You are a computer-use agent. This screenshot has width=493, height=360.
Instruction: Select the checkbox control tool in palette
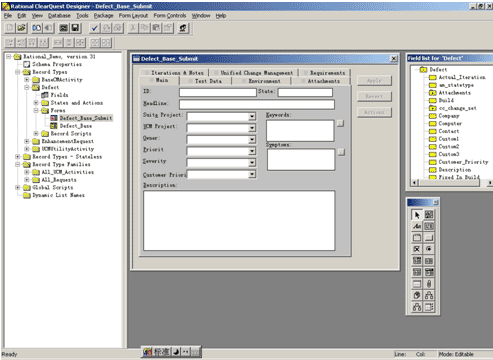click(x=417, y=249)
